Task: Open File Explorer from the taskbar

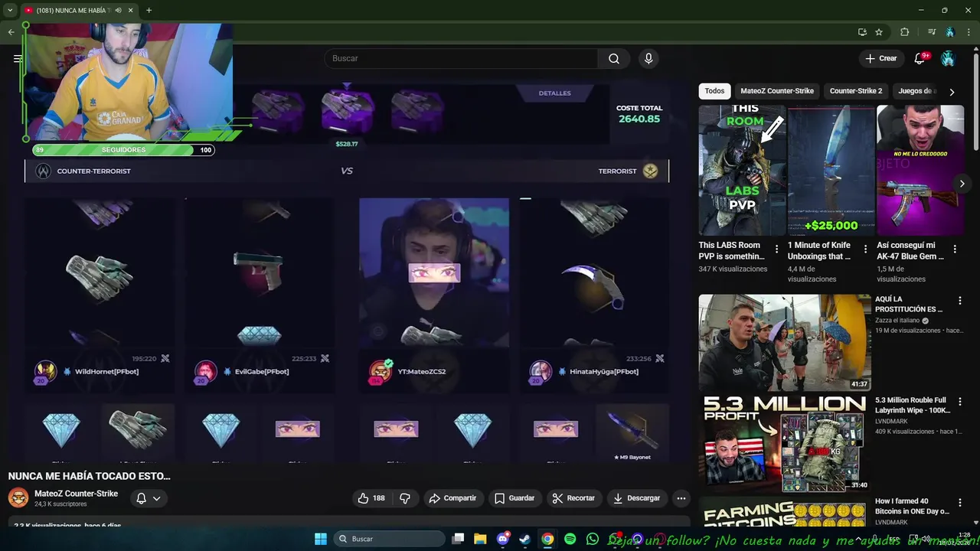Action: [x=480, y=539]
